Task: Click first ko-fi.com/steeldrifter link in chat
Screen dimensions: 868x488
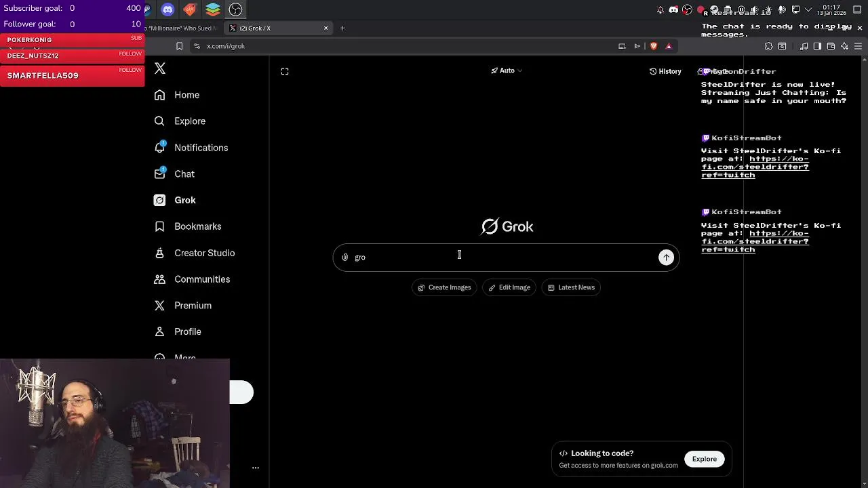Action: (x=755, y=167)
